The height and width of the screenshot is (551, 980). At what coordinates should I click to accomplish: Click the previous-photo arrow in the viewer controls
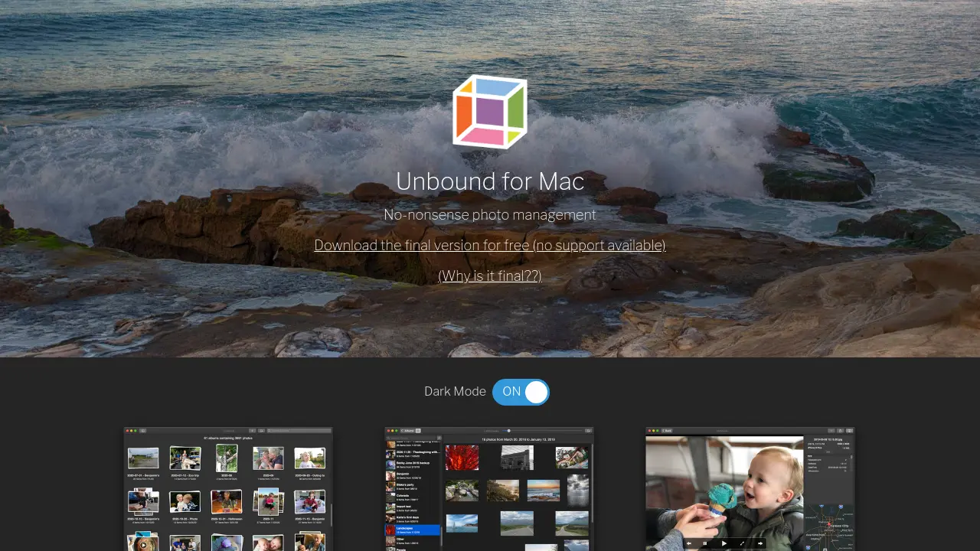click(x=689, y=543)
